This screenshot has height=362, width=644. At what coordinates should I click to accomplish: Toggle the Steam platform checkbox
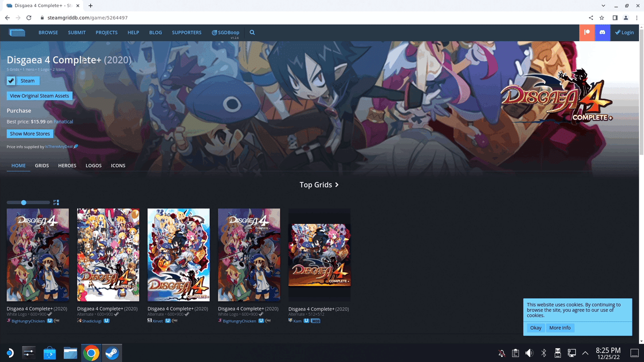(11, 81)
